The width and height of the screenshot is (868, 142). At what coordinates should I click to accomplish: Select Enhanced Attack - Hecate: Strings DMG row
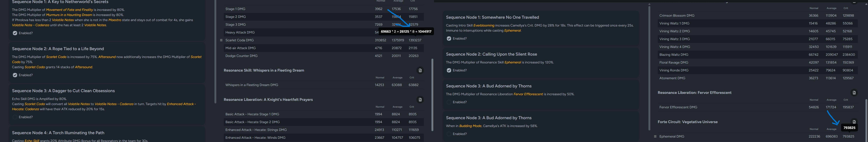(324, 130)
